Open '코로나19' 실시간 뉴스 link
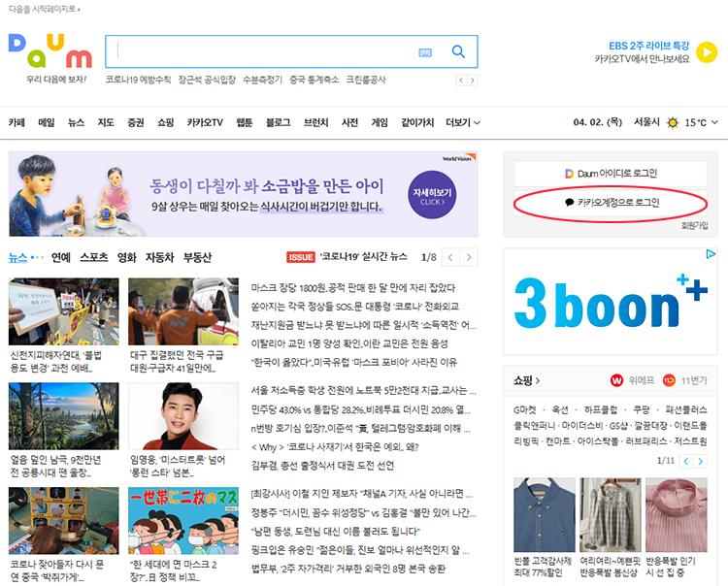Image resolution: width=728 pixels, height=586 pixels. [x=364, y=257]
